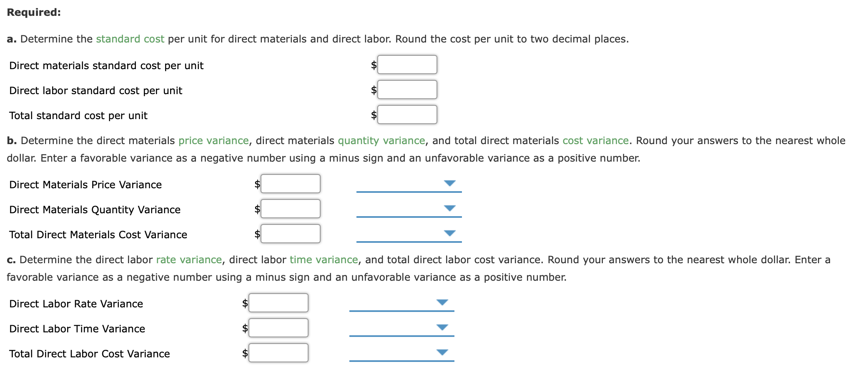Image resolution: width=868 pixels, height=379 pixels.
Task: Click the 'rate variance' green link
Action: (x=188, y=259)
